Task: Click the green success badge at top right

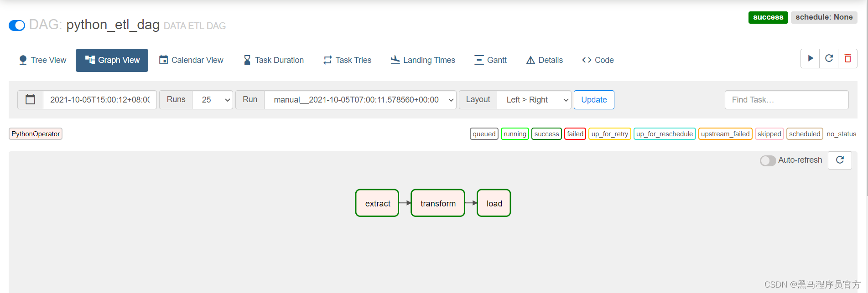Action: (x=768, y=17)
